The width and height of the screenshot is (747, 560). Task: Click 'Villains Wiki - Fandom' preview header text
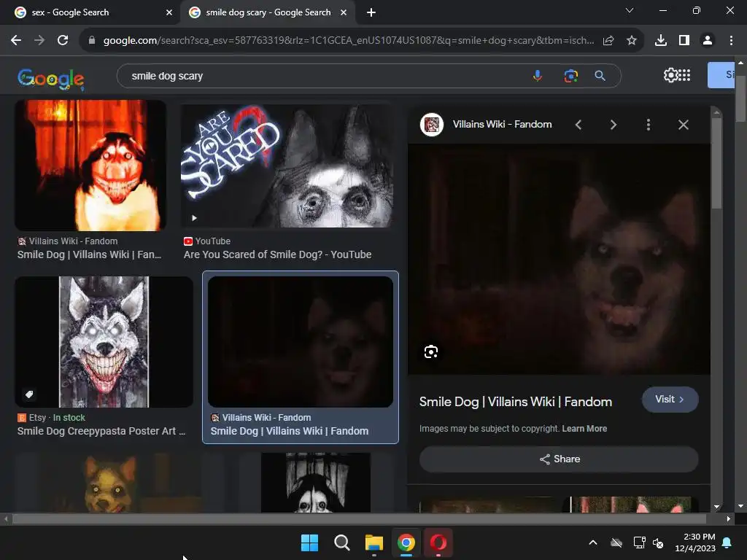(502, 124)
